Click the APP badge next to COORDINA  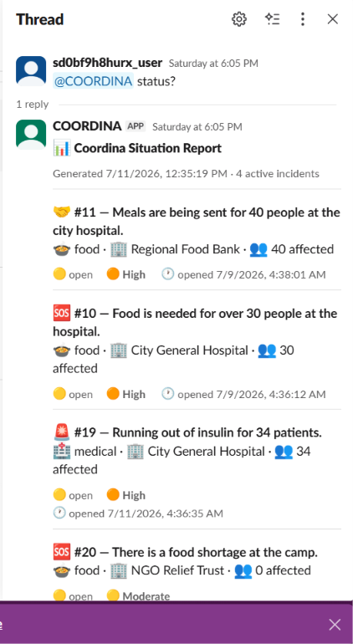pos(136,126)
